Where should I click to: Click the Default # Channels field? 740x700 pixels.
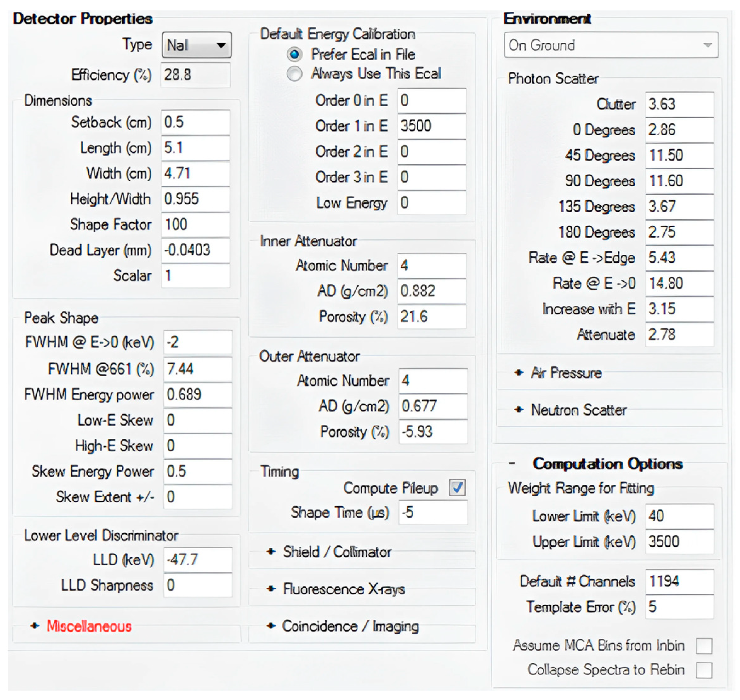(x=679, y=581)
